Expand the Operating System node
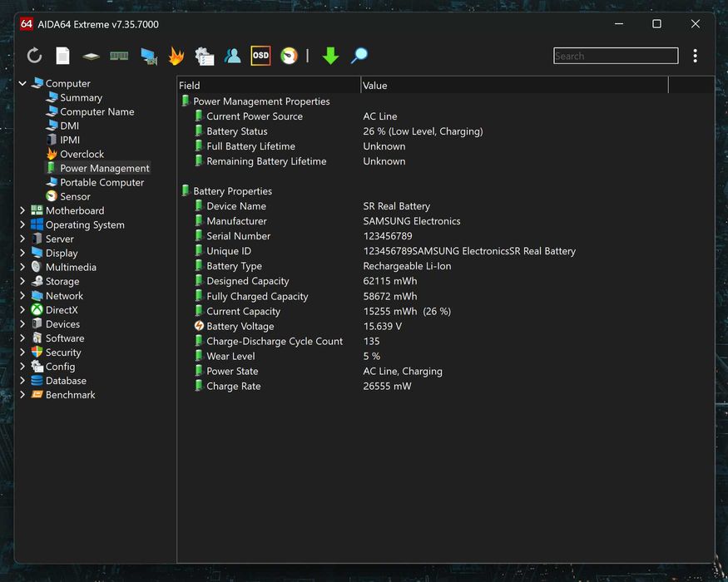The width and height of the screenshot is (728, 582). (22, 224)
